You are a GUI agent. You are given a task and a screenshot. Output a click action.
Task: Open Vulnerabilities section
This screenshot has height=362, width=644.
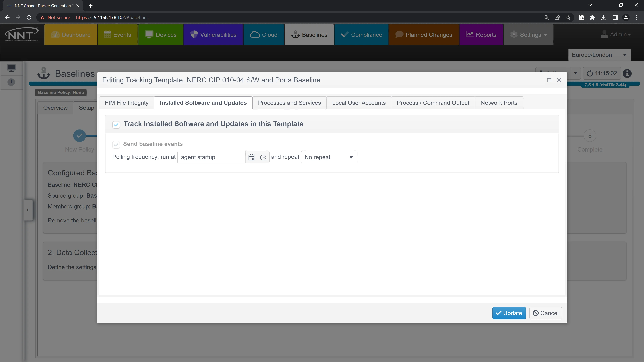tap(213, 35)
